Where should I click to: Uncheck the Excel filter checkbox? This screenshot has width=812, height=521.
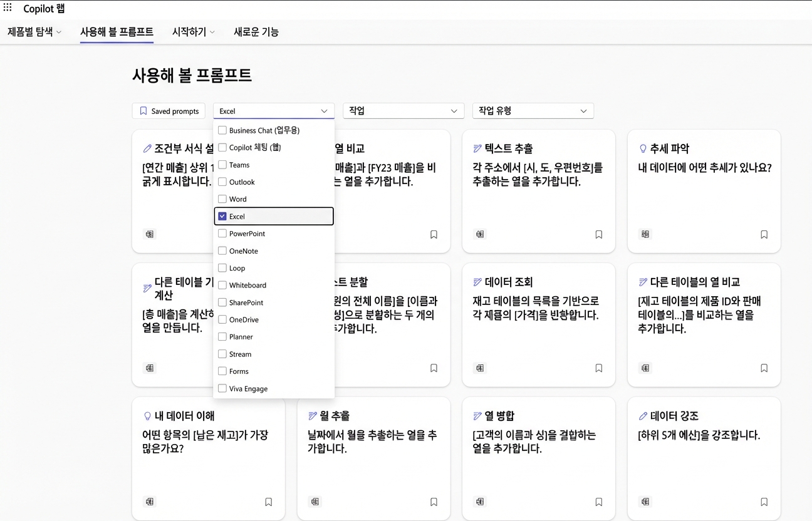point(222,216)
